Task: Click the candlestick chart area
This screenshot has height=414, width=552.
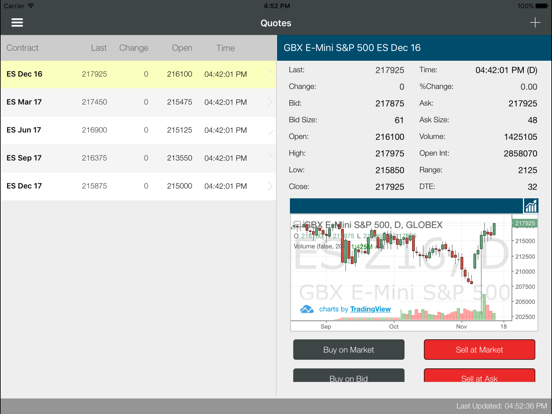Action: (x=401, y=268)
